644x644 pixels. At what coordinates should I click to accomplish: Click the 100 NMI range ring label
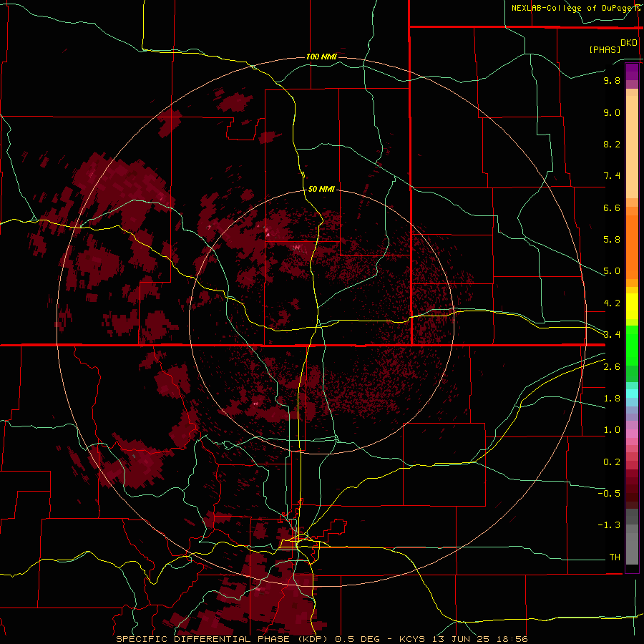pos(321,57)
